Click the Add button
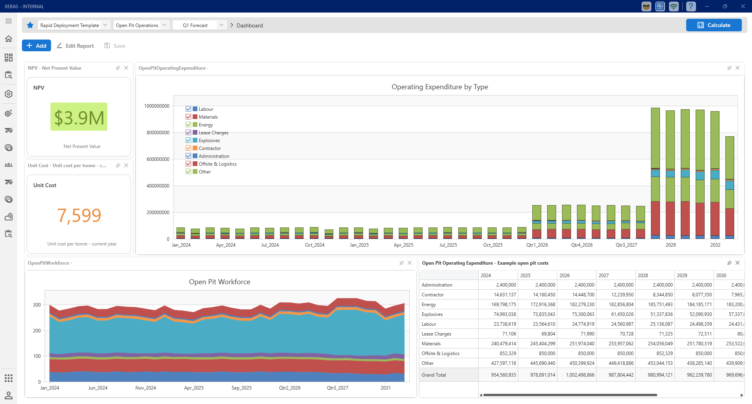This screenshot has height=404, width=752. (36, 46)
